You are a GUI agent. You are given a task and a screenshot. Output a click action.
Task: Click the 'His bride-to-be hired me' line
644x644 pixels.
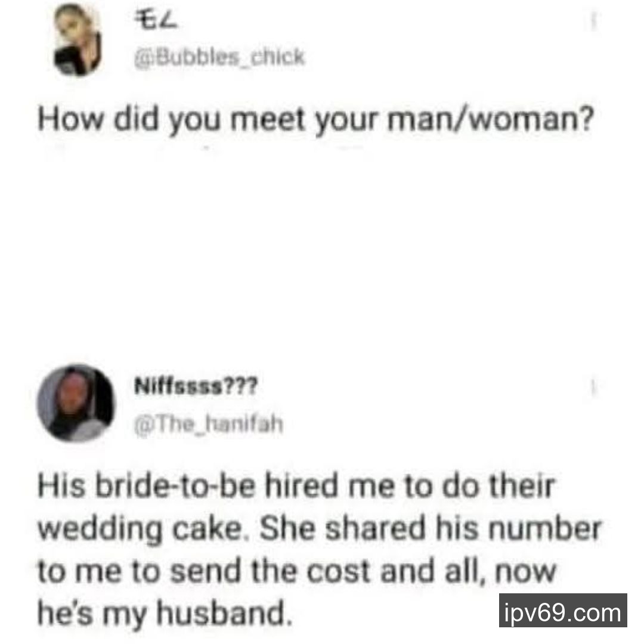click(296, 487)
